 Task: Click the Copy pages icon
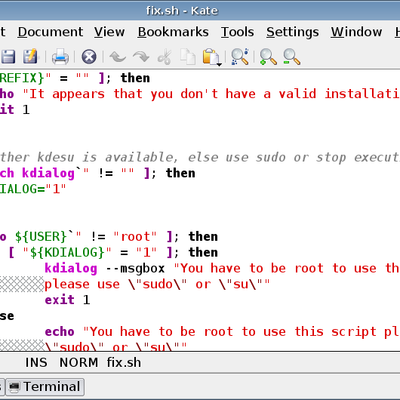[188, 57]
